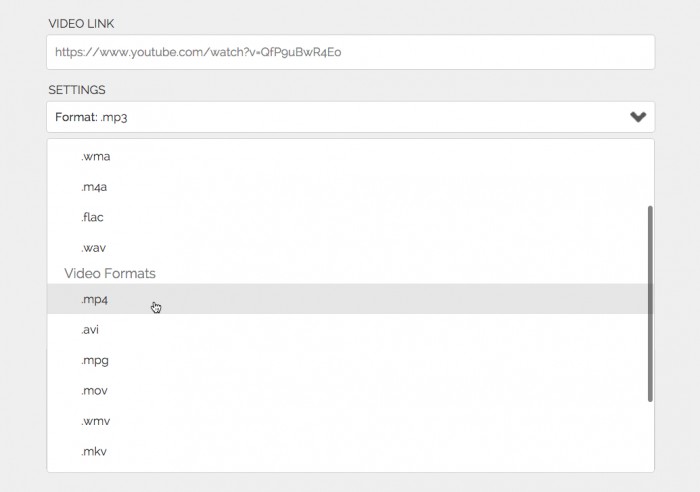Choose the highlighted .mp4 video format

[95, 299]
